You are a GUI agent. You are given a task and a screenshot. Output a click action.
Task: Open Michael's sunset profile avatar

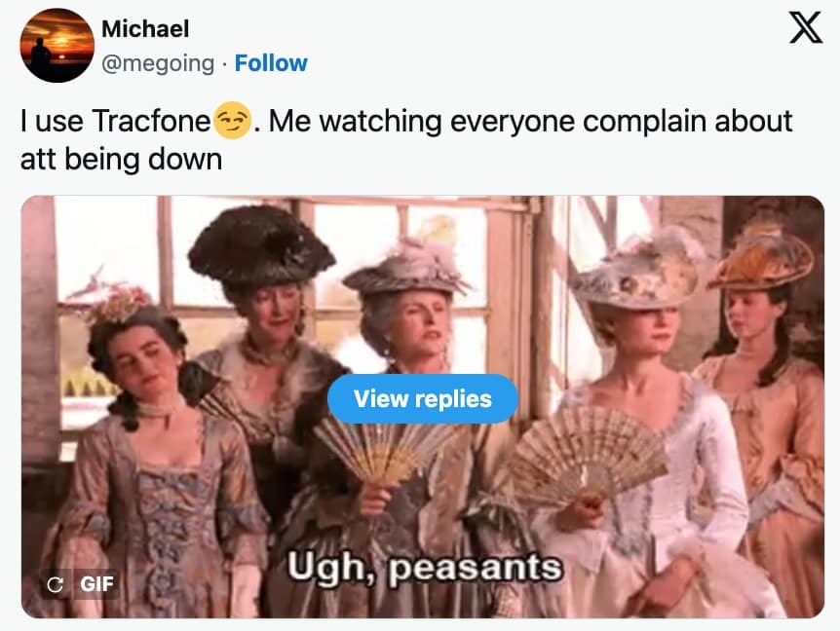[57, 46]
